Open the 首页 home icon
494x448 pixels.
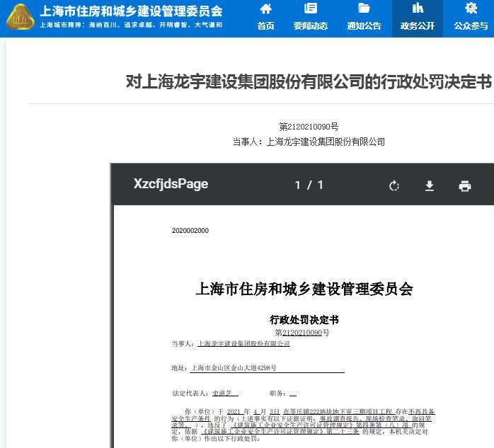point(266,8)
